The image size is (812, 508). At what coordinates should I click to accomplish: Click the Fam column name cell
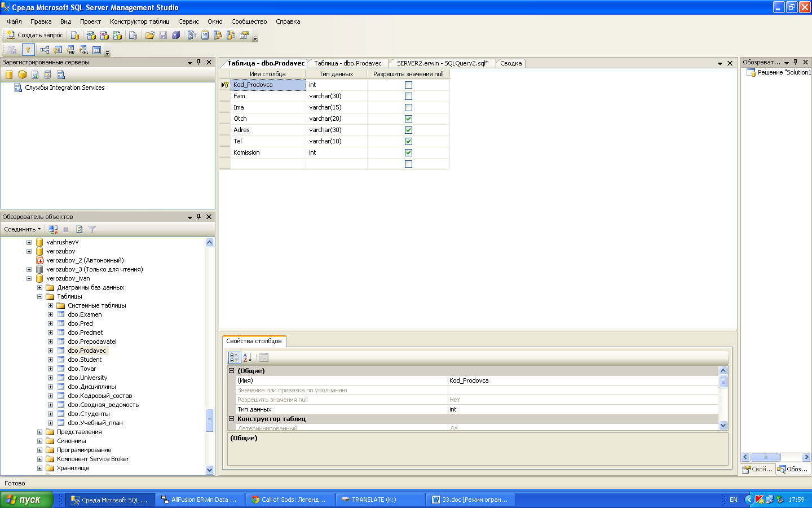pyautogui.click(x=268, y=96)
